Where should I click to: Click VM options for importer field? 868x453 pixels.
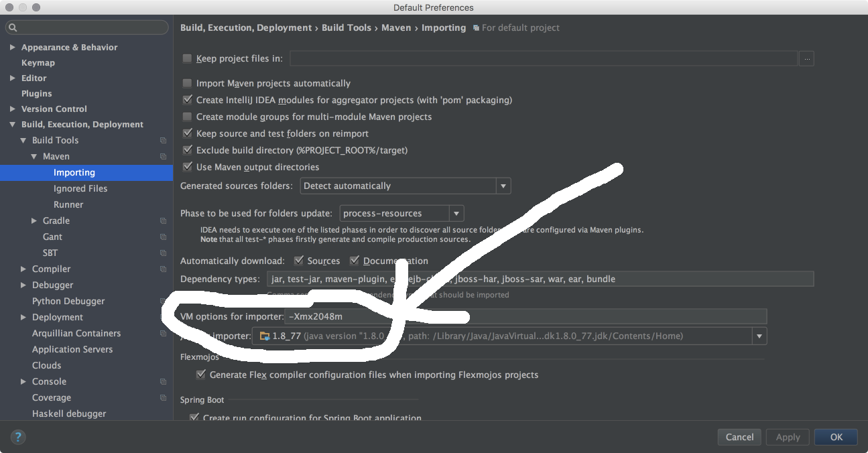525,317
